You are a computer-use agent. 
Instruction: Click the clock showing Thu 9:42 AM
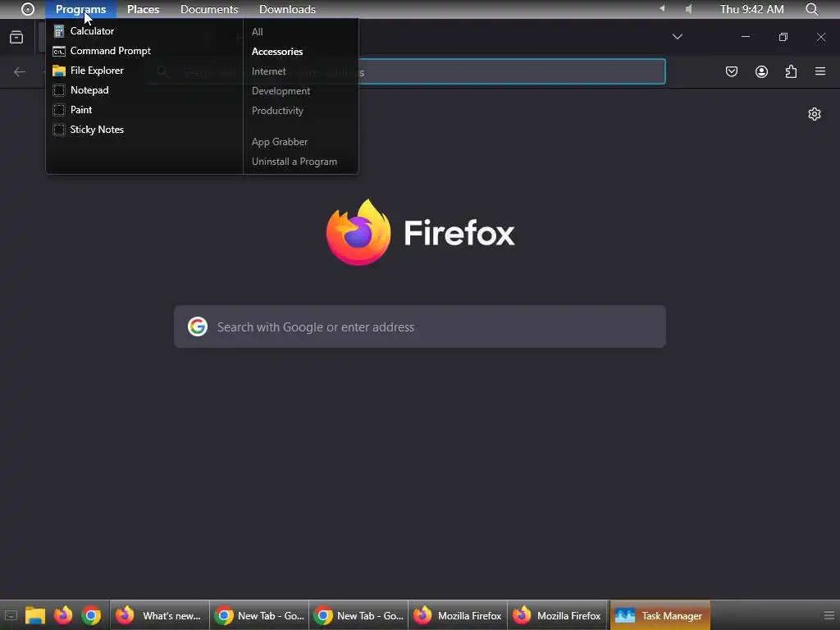751,9
